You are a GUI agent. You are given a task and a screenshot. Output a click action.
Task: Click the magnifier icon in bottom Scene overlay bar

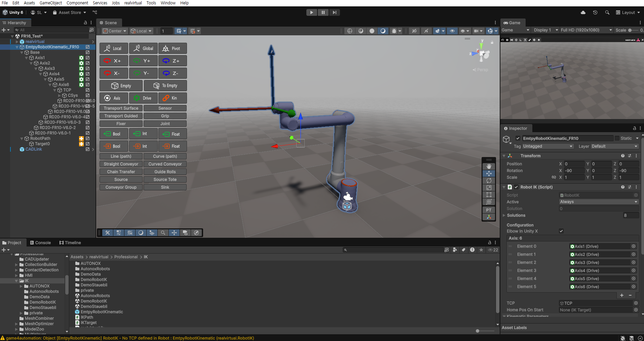click(x=163, y=233)
